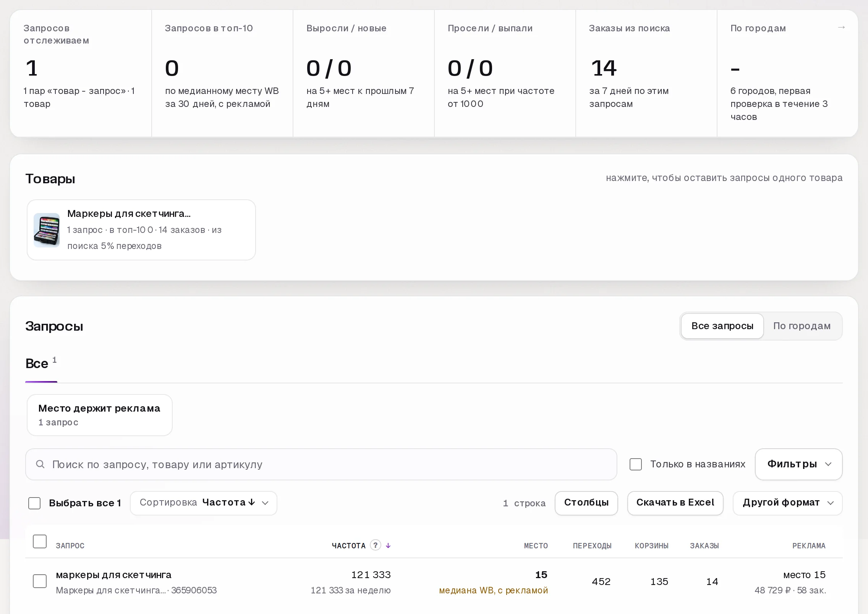Click the 452 transitions value
Image resolution: width=868 pixels, height=614 pixels.
pyautogui.click(x=601, y=582)
